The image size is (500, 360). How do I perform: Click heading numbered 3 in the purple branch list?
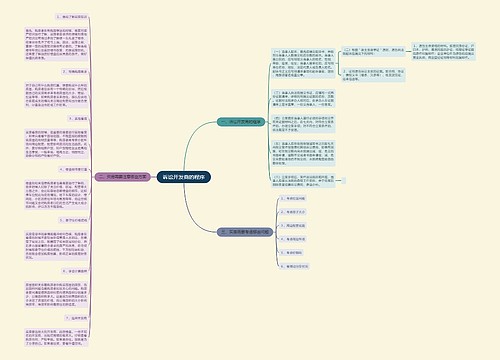78,119
